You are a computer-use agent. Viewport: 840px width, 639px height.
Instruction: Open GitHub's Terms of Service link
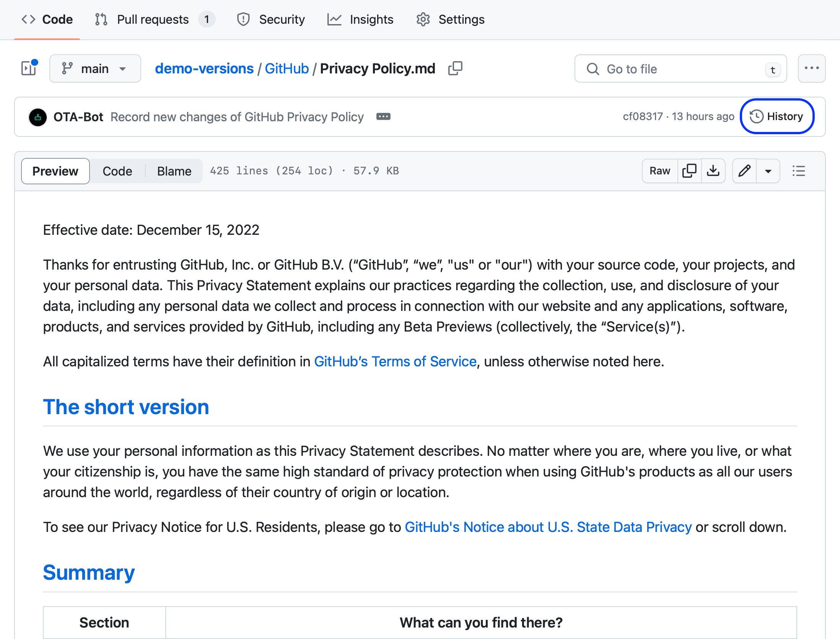(395, 361)
